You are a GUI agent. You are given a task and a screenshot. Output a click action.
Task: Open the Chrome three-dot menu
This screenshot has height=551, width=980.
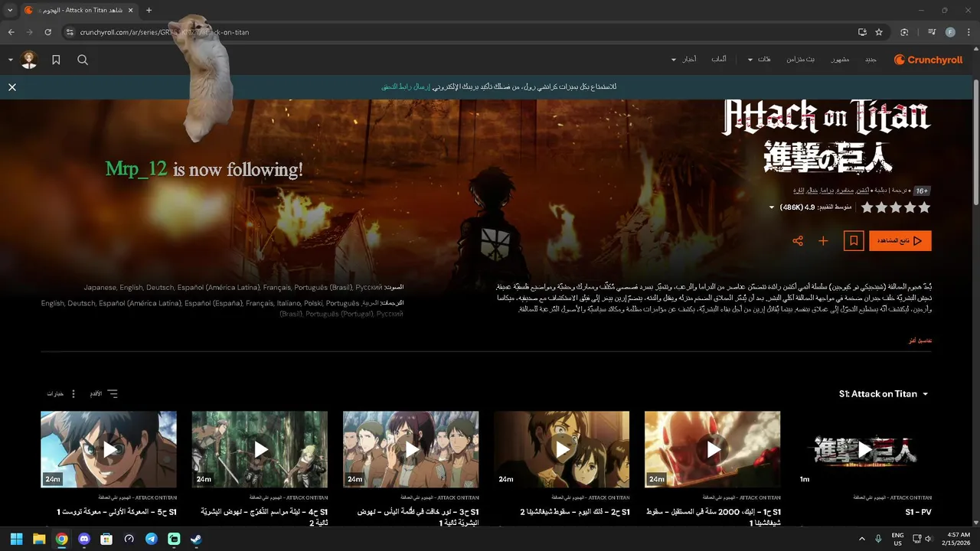tap(969, 32)
